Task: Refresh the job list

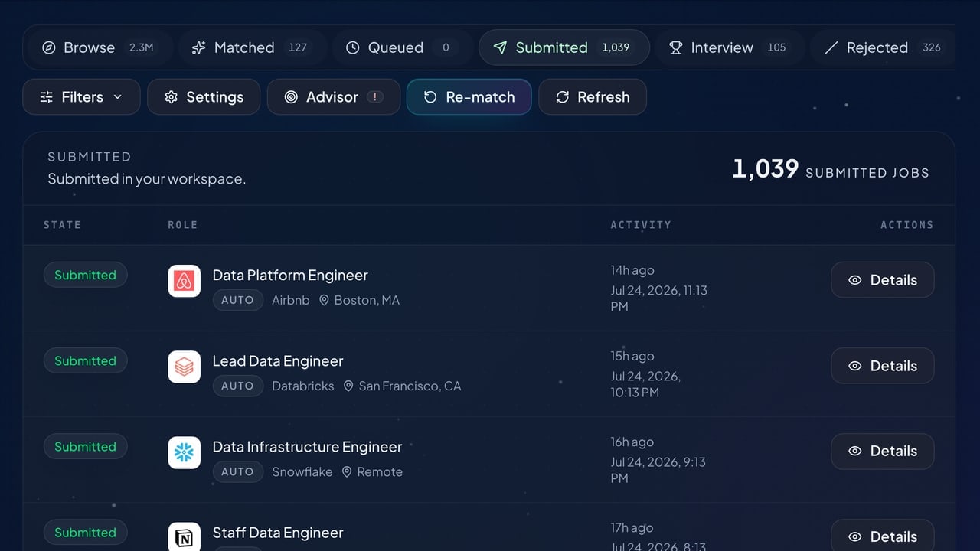Action: [593, 97]
